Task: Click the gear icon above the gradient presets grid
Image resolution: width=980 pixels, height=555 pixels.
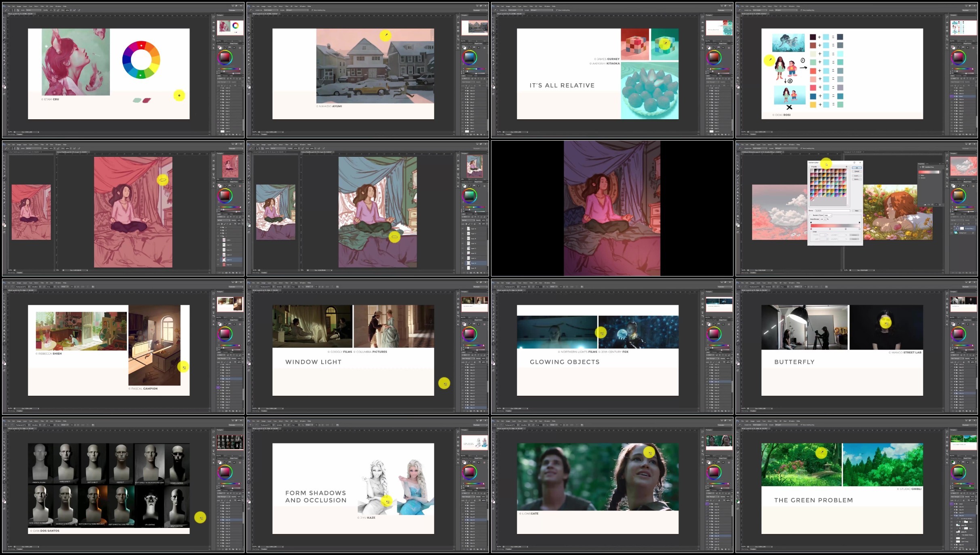Action: point(846,167)
